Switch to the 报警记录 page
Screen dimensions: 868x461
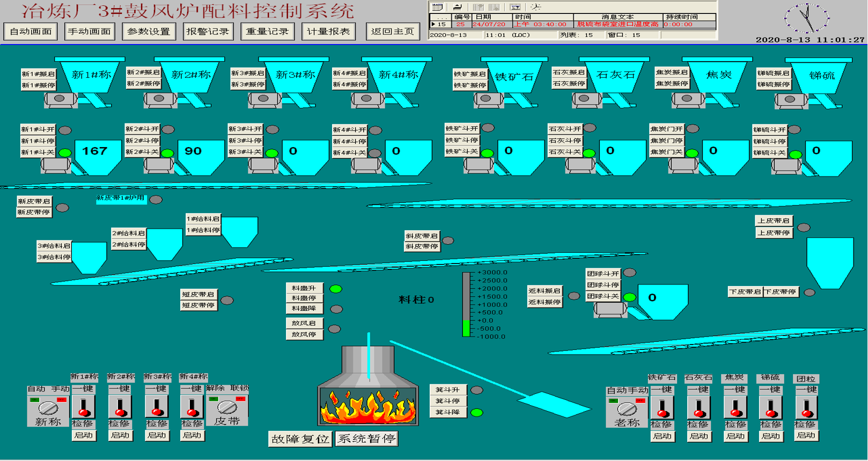point(208,32)
